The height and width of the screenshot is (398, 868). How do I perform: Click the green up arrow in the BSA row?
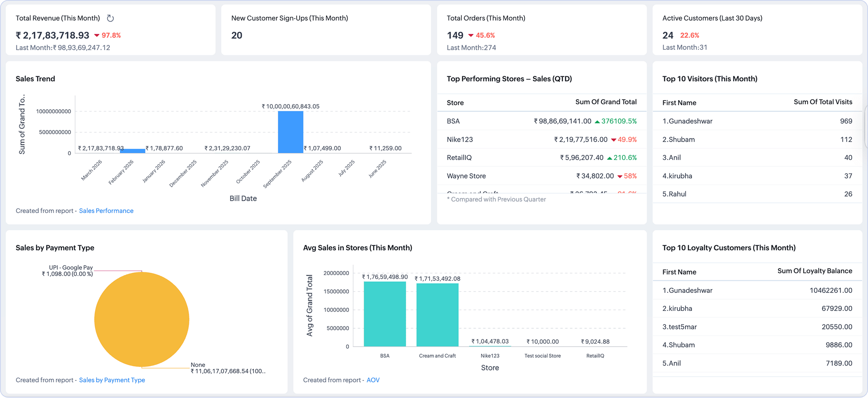point(597,122)
